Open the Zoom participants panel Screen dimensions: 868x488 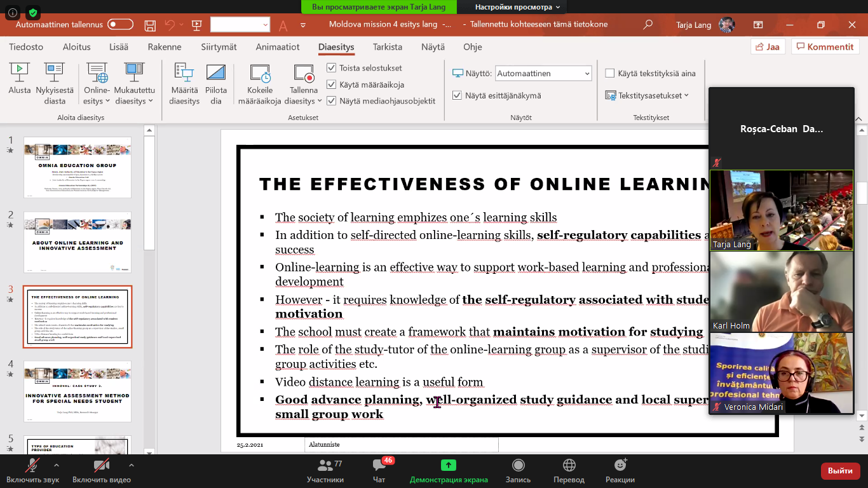tap(325, 470)
